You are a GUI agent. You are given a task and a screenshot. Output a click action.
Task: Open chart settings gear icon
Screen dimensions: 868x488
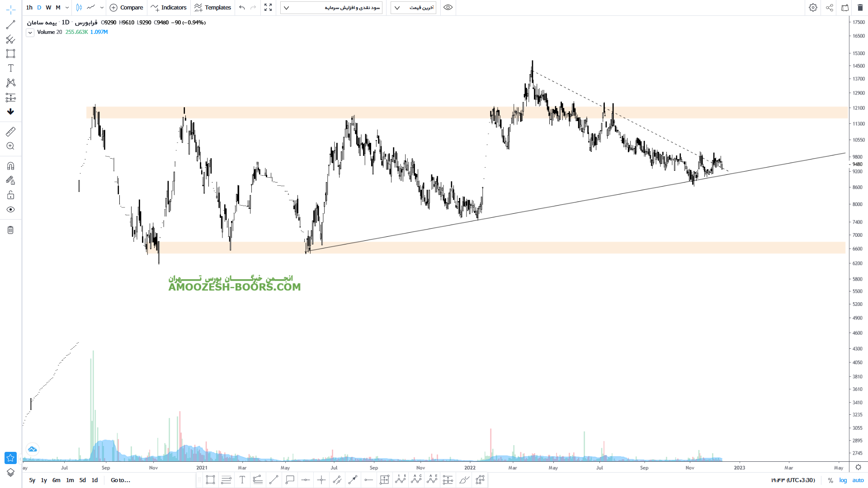coord(813,8)
